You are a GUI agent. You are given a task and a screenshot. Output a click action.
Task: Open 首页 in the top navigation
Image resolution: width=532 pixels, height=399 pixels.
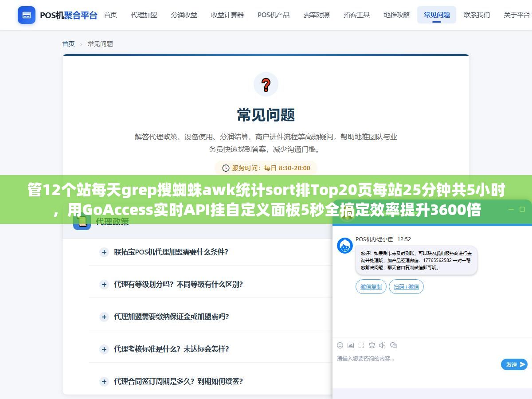[x=110, y=15]
